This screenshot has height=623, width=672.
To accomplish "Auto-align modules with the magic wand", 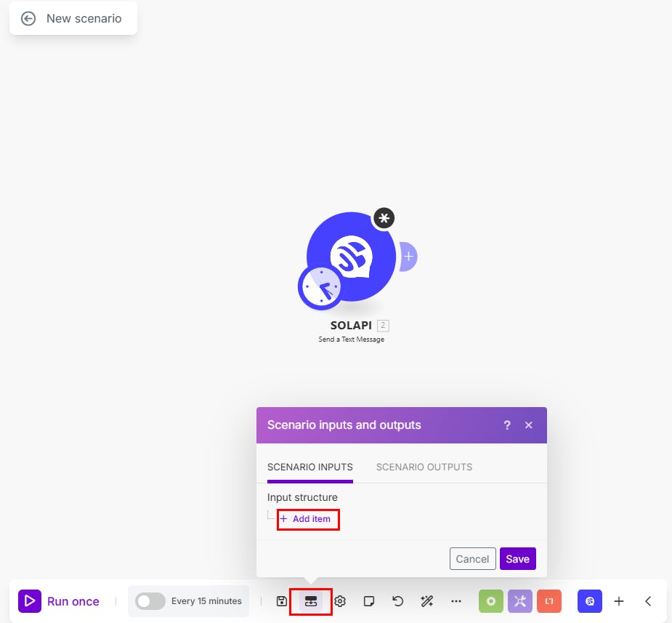I will click(427, 601).
